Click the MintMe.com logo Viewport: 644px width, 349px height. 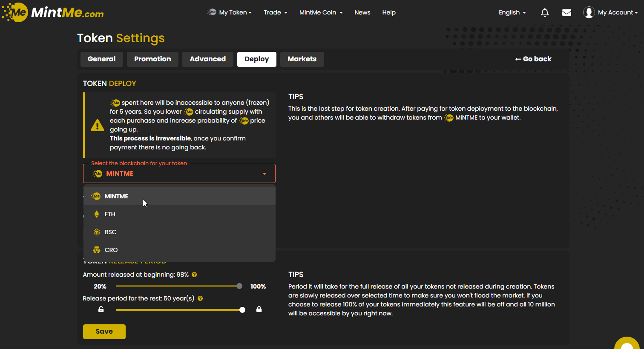click(x=53, y=12)
